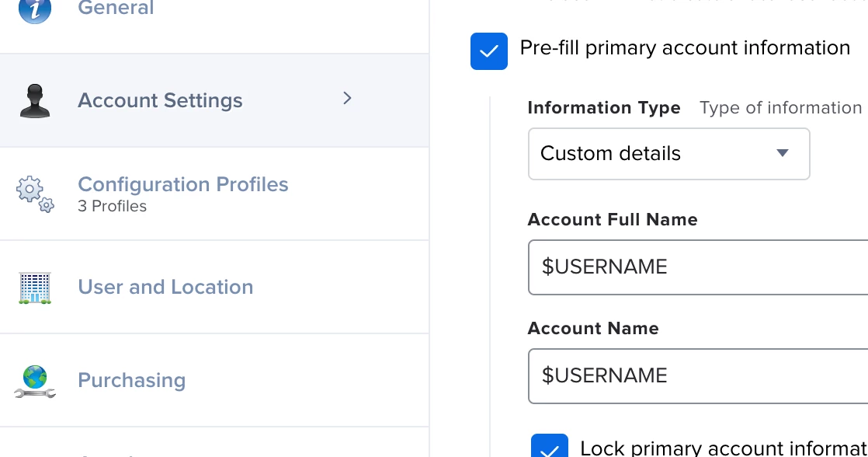
Task: Click the Purchasing globe and wrench icon
Action: [x=35, y=381]
